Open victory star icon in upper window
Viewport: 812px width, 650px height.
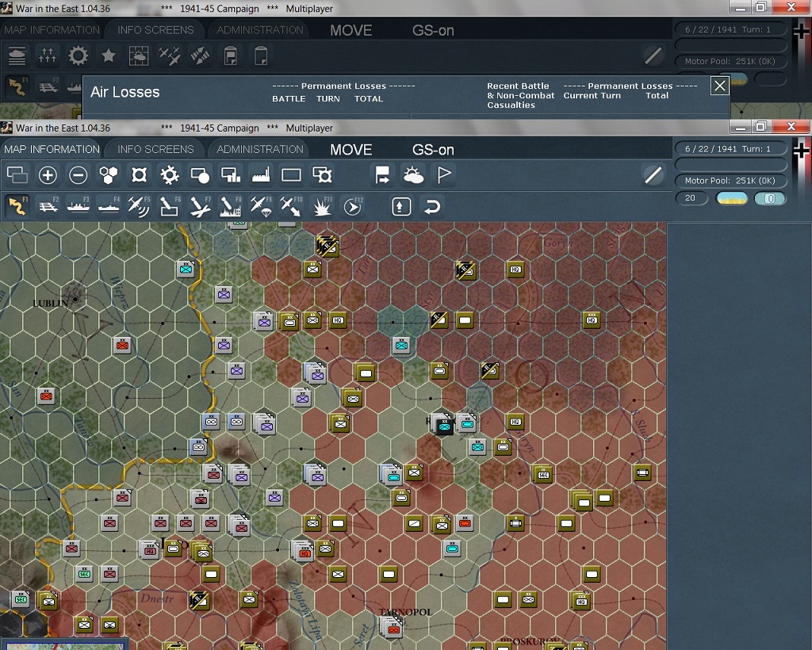[108, 56]
